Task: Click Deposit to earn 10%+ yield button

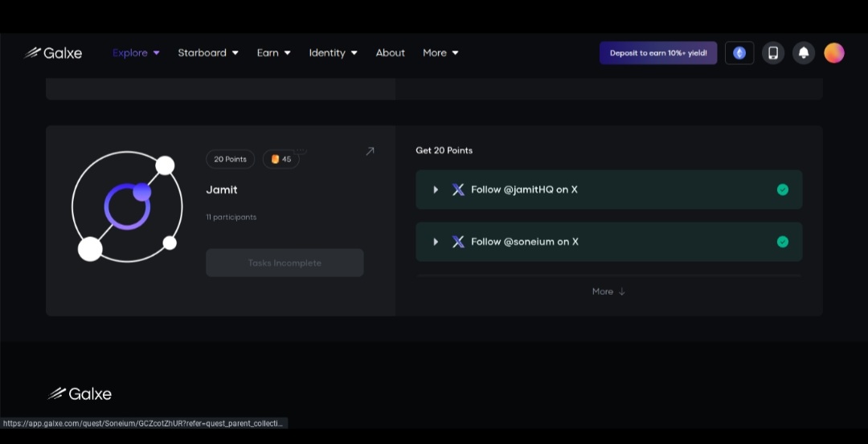Action: tap(658, 53)
